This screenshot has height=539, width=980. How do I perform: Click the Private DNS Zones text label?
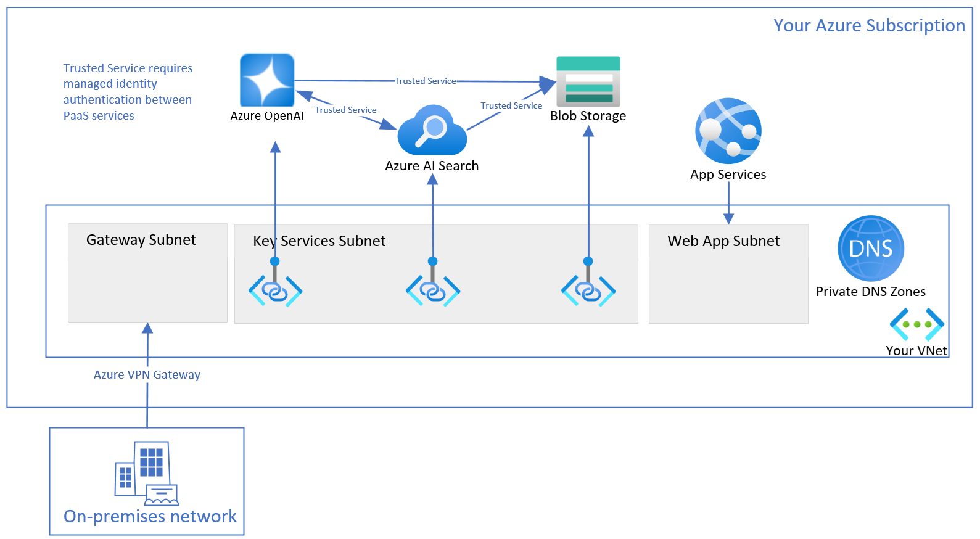pyautogui.click(x=870, y=292)
